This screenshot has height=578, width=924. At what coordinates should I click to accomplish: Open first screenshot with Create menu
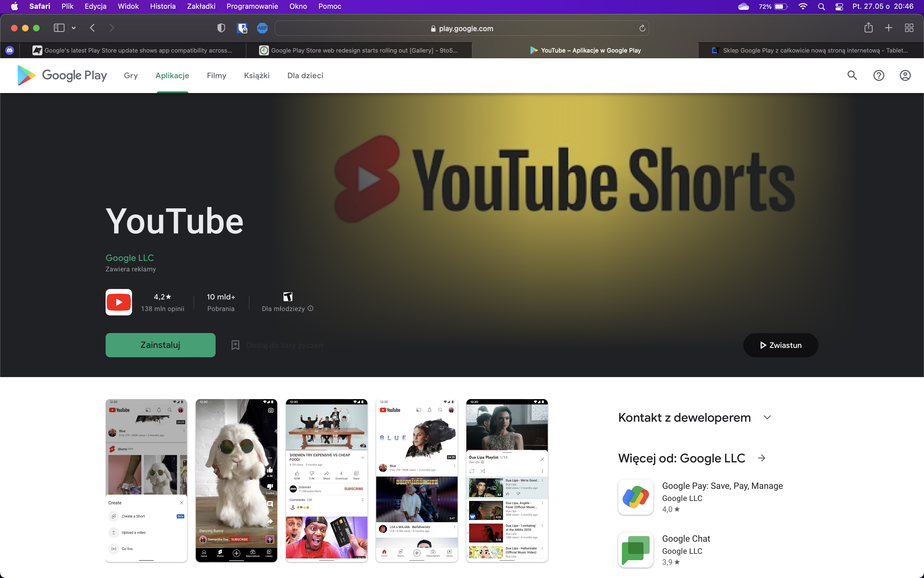[x=146, y=481]
